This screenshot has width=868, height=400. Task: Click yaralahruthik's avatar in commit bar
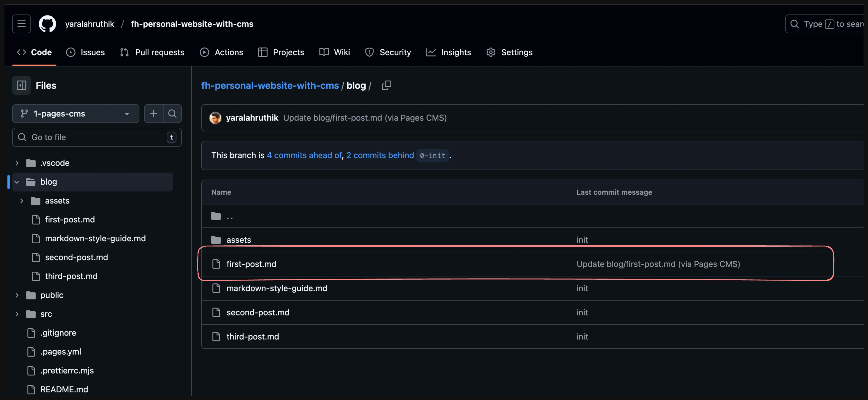point(215,118)
